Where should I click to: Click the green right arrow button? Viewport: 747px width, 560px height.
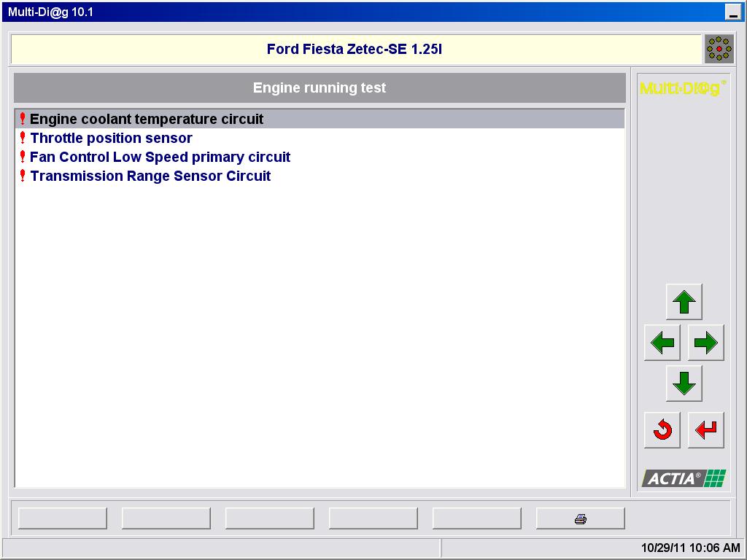[705, 343]
